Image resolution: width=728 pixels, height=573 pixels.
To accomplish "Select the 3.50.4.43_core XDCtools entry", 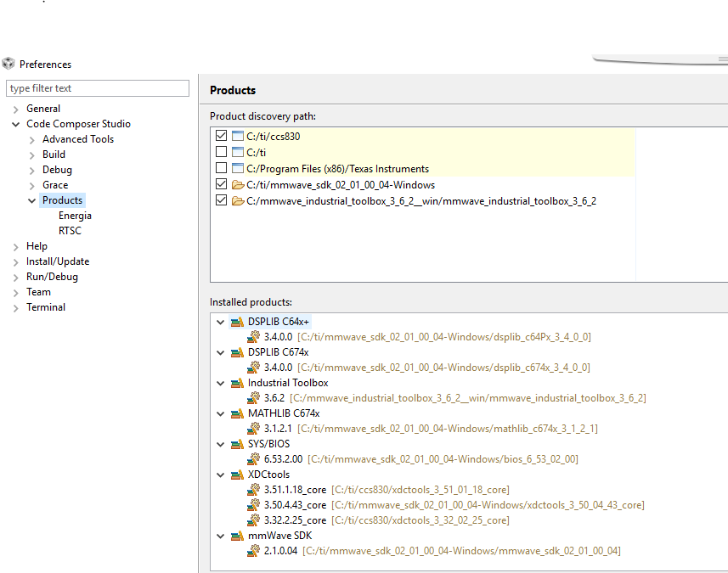I will point(295,505).
